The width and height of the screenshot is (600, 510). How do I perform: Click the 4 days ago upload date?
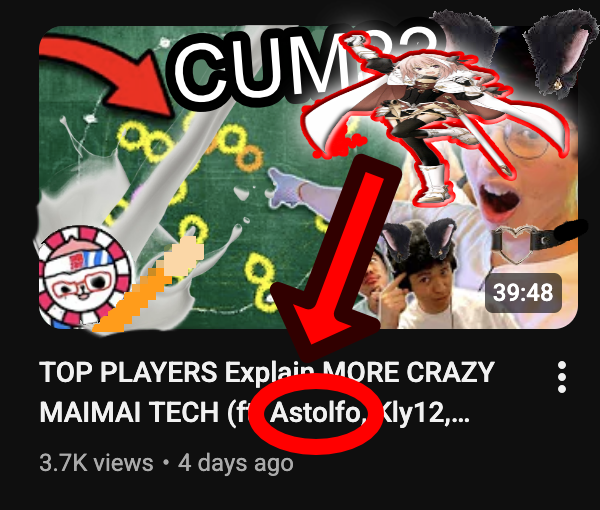coord(236,463)
